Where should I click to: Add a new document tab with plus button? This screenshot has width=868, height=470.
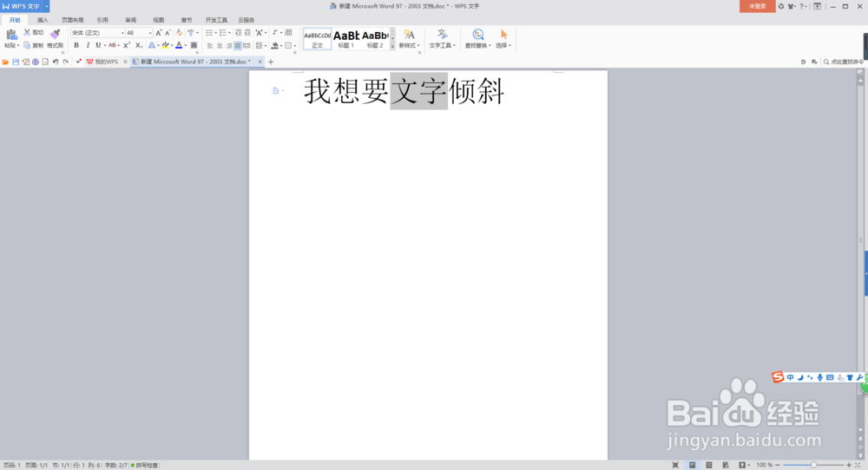tap(271, 62)
